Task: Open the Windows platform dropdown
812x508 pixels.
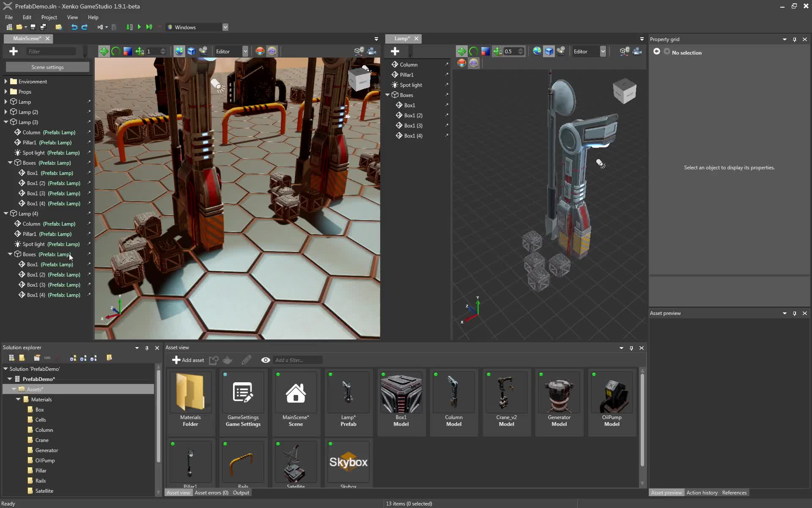Action: click(x=225, y=27)
